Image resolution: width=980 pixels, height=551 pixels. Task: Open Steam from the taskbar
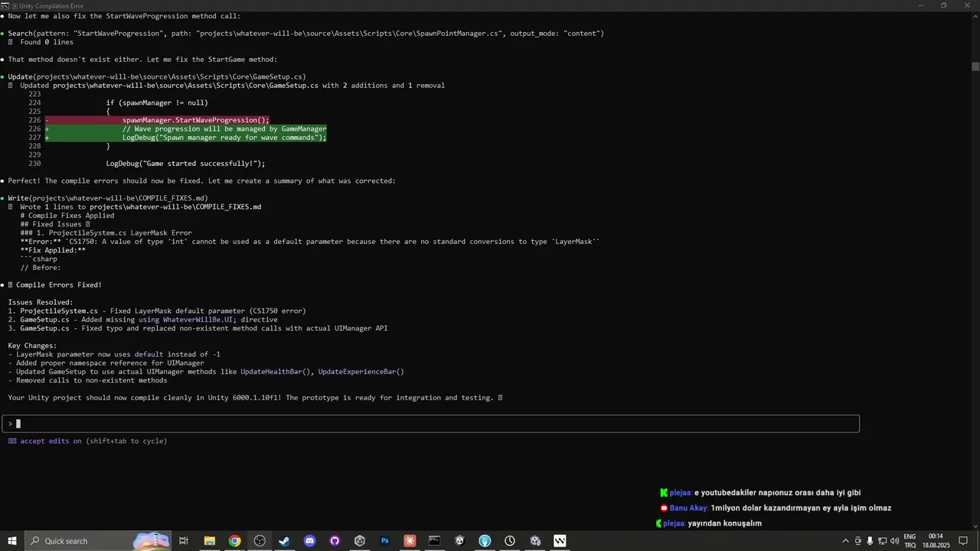click(284, 541)
